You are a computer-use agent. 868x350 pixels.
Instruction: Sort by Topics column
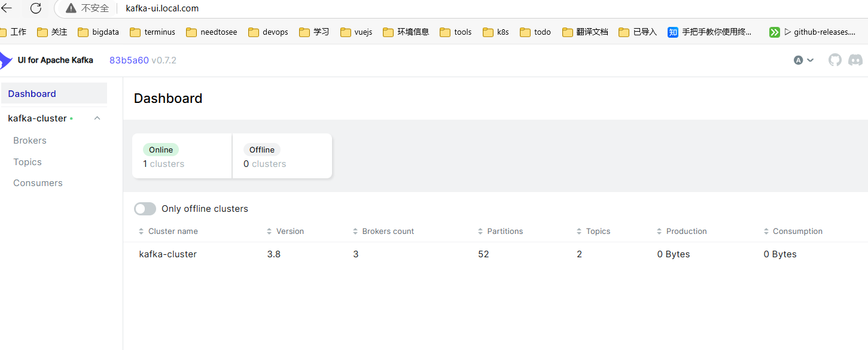click(593, 231)
